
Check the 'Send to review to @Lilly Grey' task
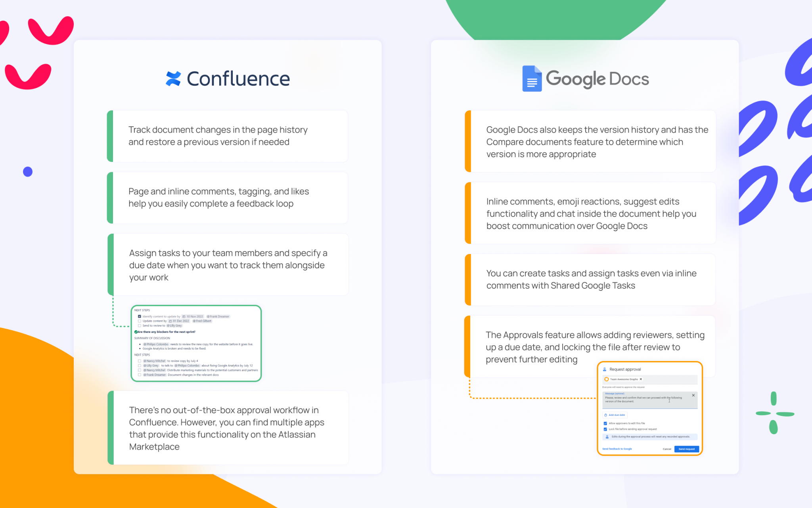click(x=140, y=325)
